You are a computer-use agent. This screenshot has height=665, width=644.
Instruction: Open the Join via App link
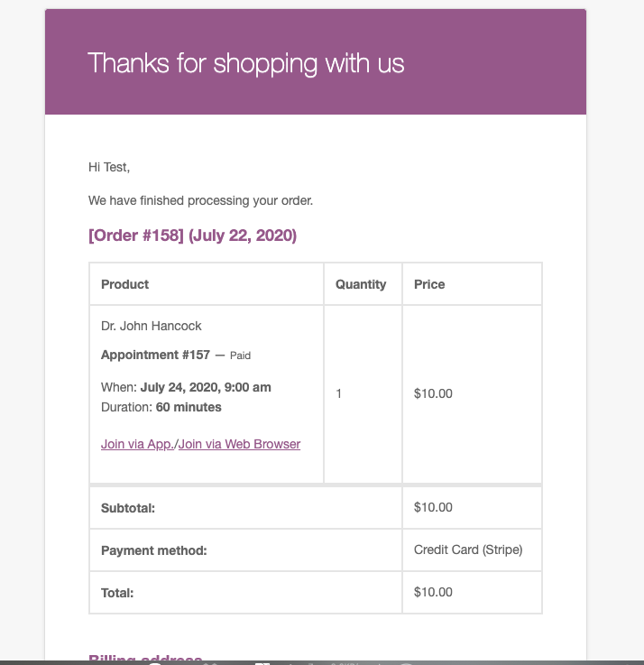[x=137, y=444]
